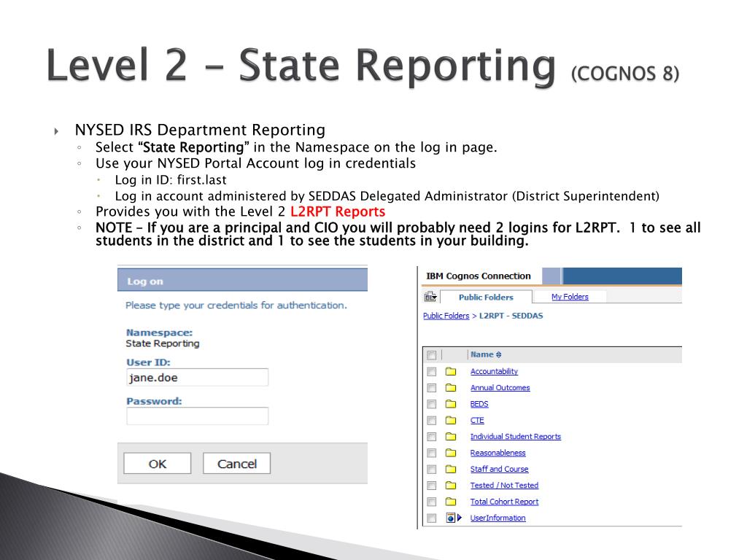Check the CTE row checkbox
747x560 pixels.
point(432,420)
